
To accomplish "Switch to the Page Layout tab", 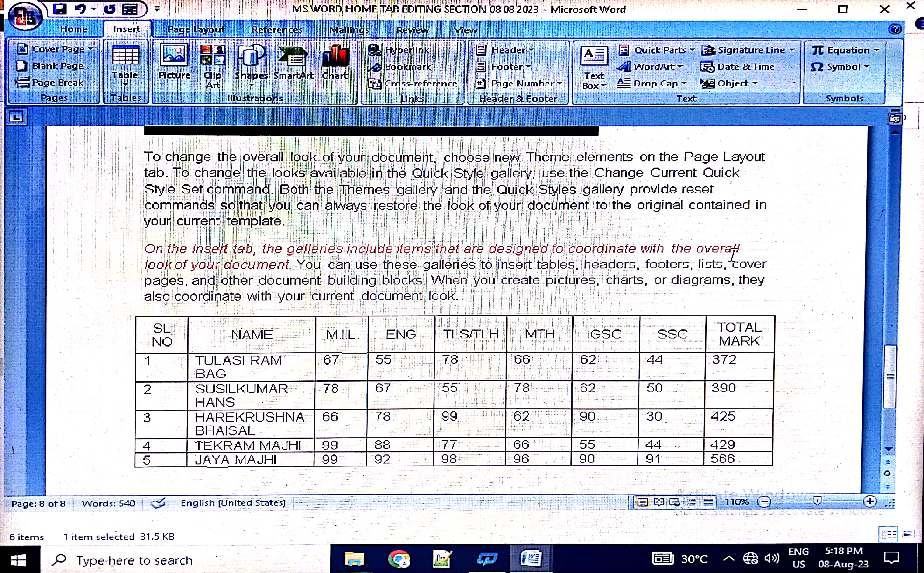I will point(196,29).
